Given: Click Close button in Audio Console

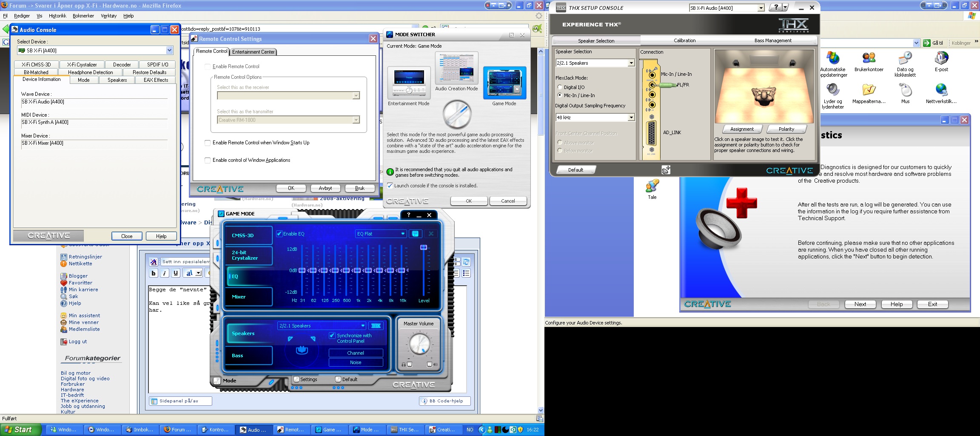Looking at the screenshot, I should point(127,236).
